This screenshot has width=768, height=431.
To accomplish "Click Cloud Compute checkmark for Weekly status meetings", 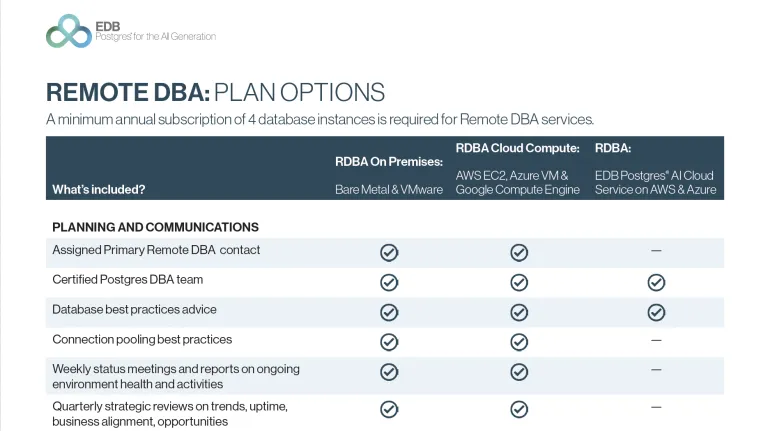I will click(x=519, y=372).
